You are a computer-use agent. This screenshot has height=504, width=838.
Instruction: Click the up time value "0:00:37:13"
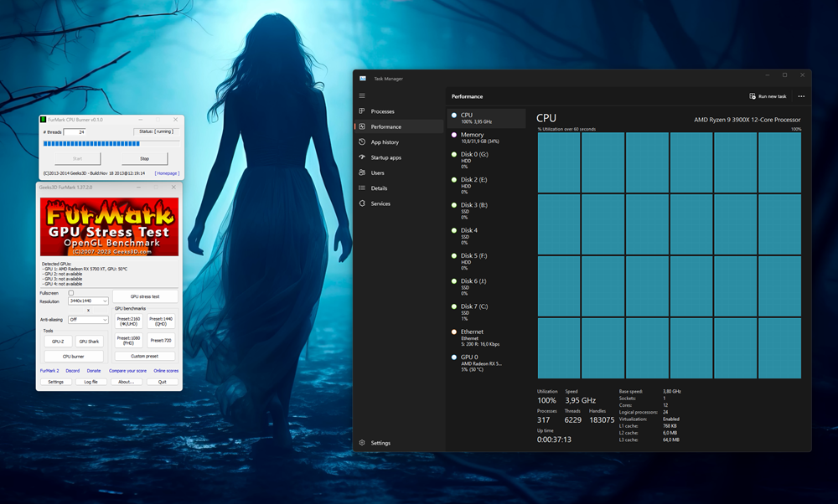[554, 440]
